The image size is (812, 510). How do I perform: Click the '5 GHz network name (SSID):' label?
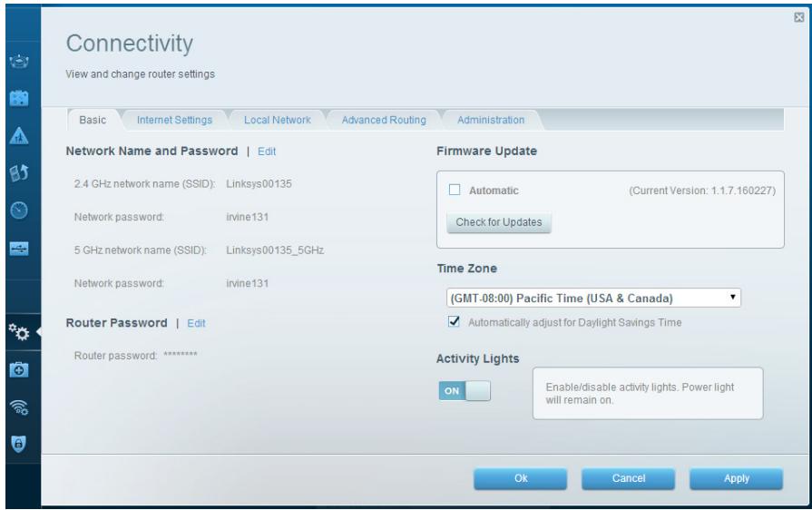[x=141, y=250]
